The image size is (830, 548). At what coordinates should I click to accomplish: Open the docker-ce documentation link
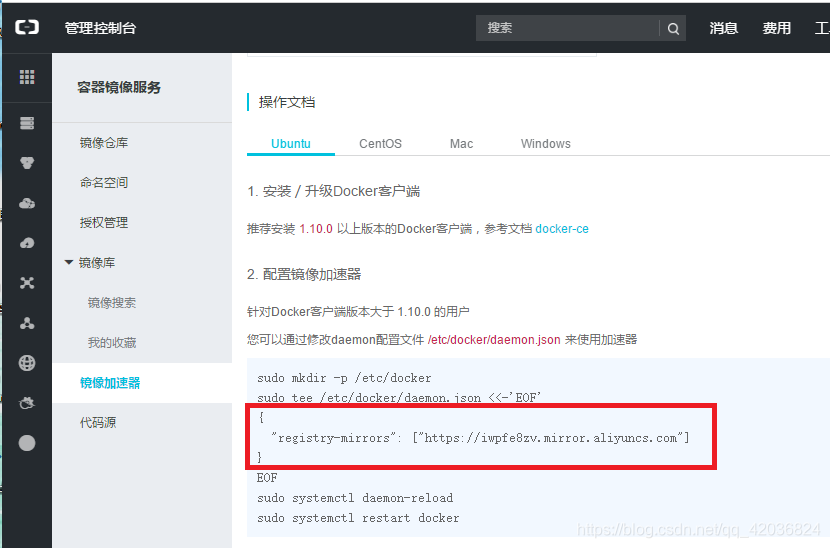(x=562, y=229)
